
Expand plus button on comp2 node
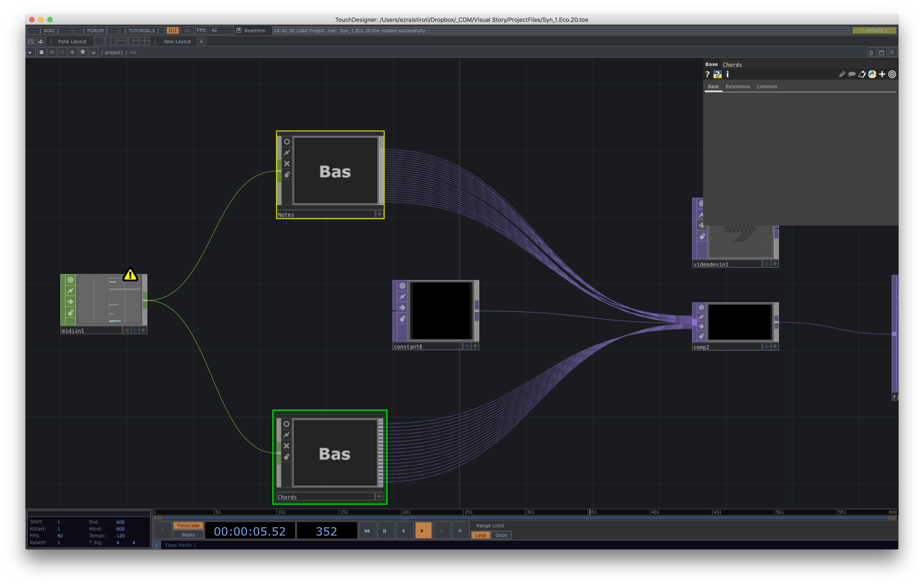tap(775, 346)
